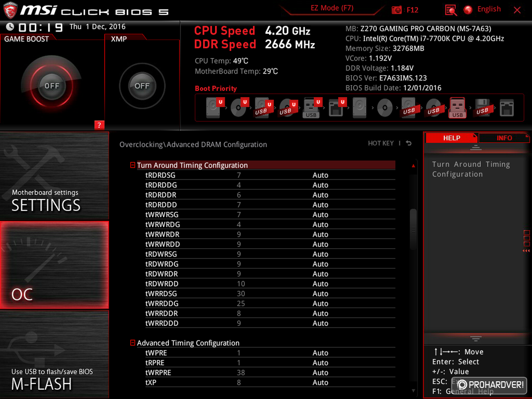The image size is (532, 399).
Task: Open the tRDRDSG Auto value field
Action: coord(321,175)
